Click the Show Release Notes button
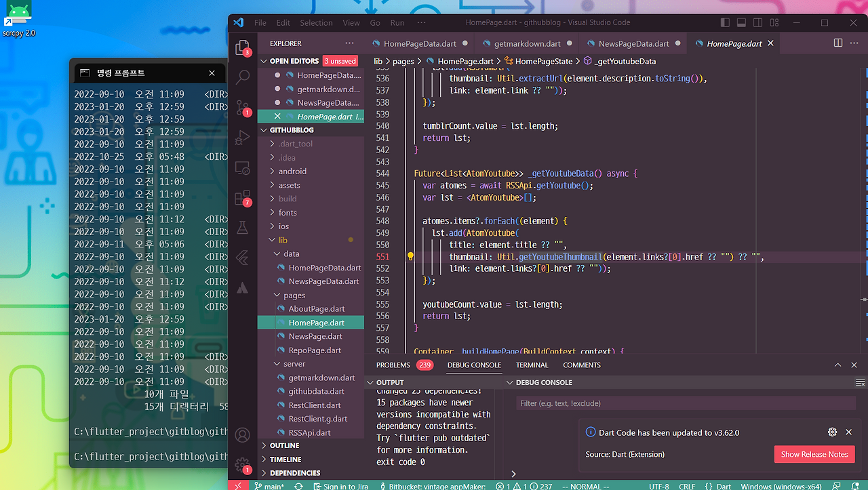 click(x=814, y=454)
